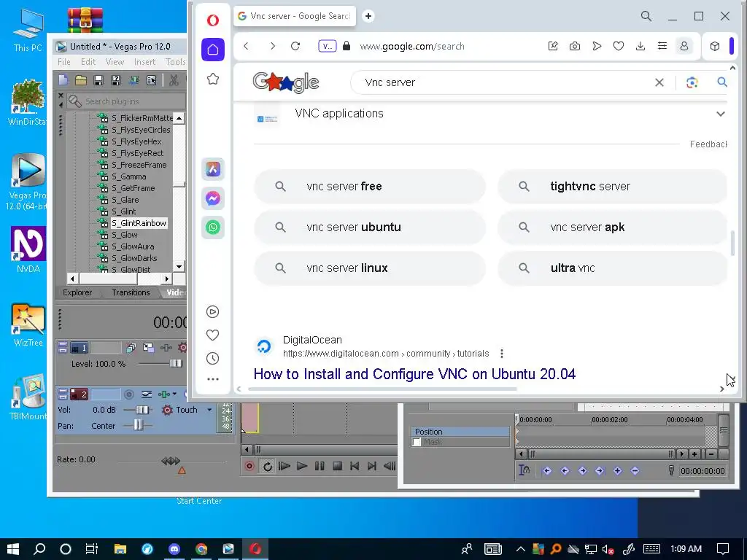Image resolution: width=747 pixels, height=560 pixels.
Task: Switch to the Explorer tab in Vegas
Action: [x=77, y=292]
